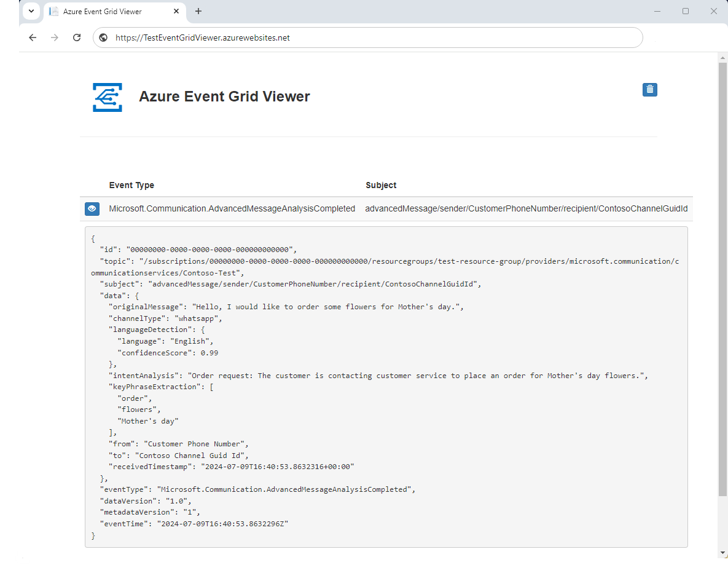Viewport: 728px width, 565px height.
Task: Click the "receivedTimestamp" line
Action: (231, 467)
